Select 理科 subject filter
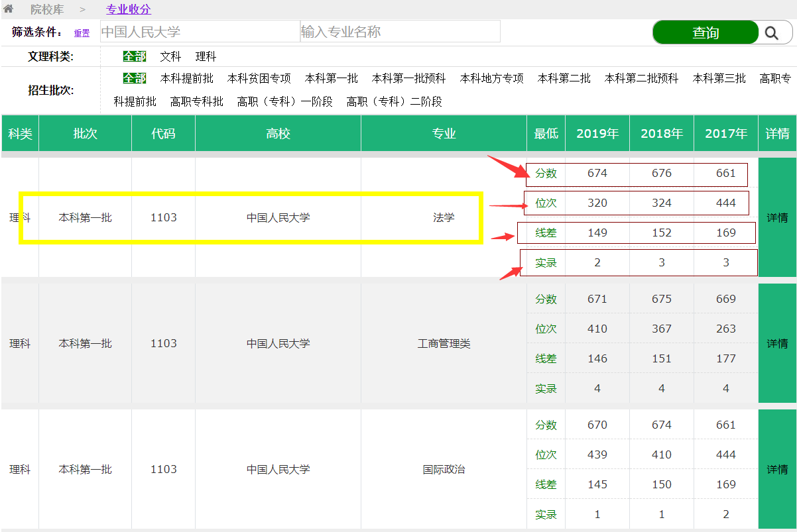Viewport: 797px width, 532px height. (x=206, y=57)
